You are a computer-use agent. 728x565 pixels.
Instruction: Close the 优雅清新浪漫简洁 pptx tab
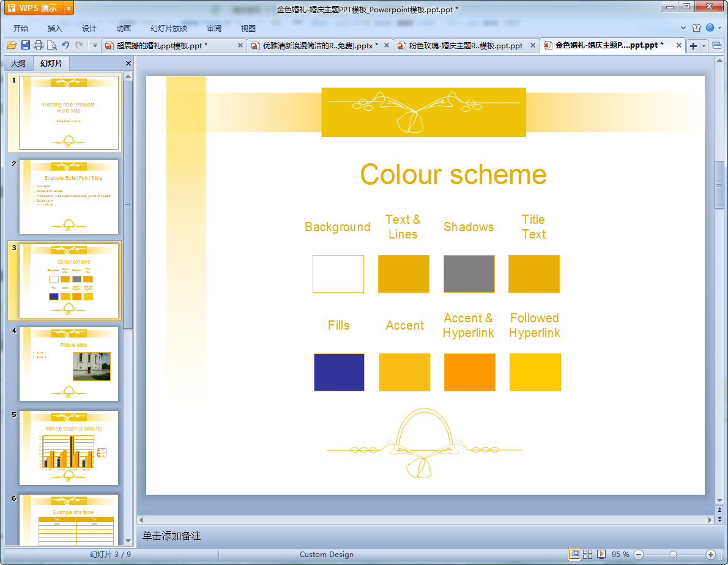coord(386,45)
